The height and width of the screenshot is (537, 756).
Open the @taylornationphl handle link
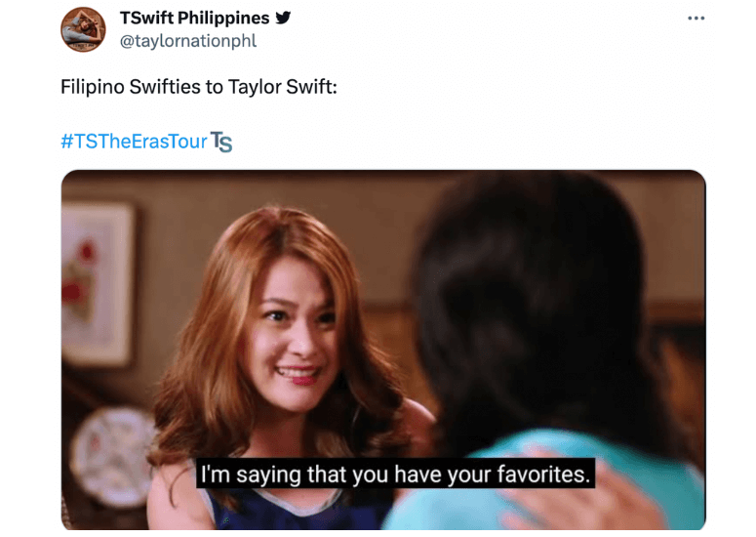pyautogui.click(x=188, y=41)
